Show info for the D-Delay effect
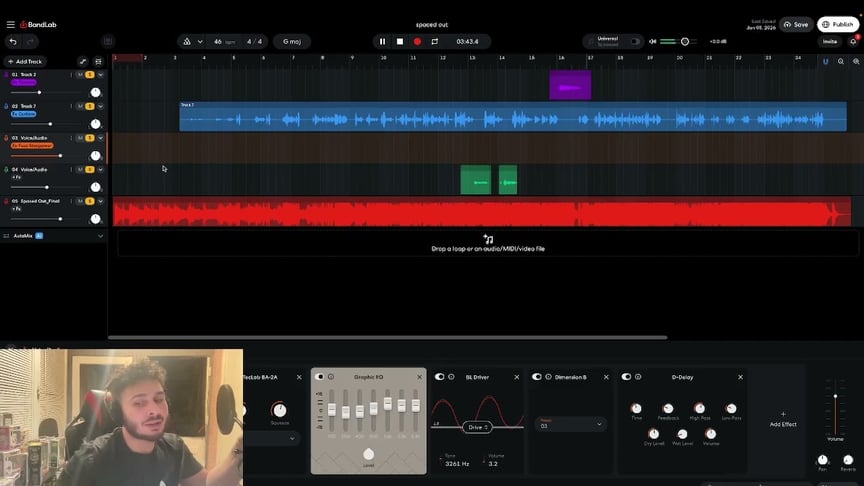This screenshot has height=486, width=864. [x=638, y=377]
